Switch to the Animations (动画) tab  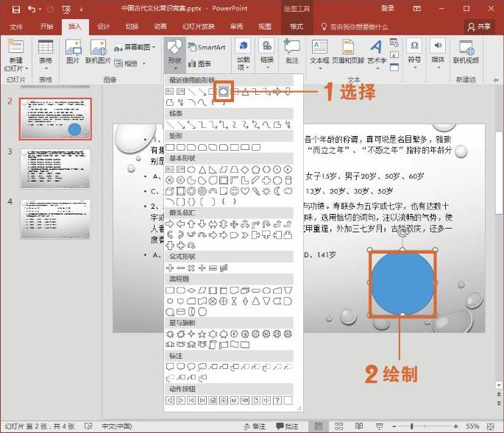(x=160, y=26)
